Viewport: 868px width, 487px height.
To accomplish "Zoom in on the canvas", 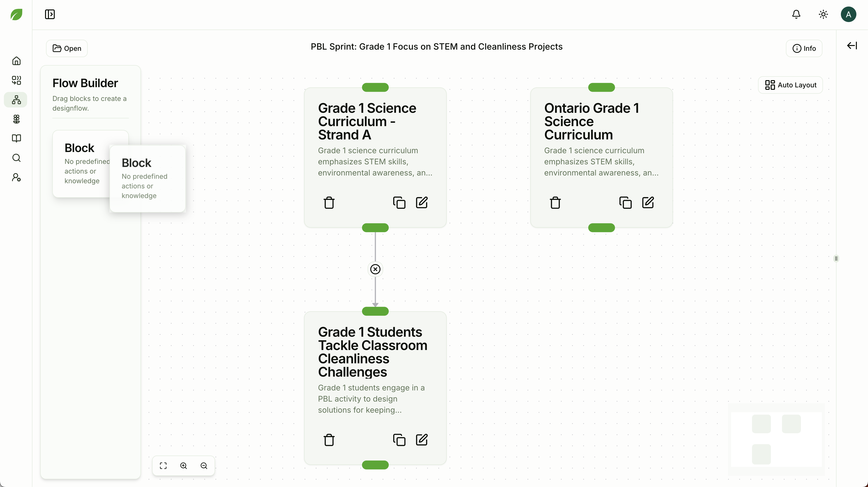I will click(184, 465).
